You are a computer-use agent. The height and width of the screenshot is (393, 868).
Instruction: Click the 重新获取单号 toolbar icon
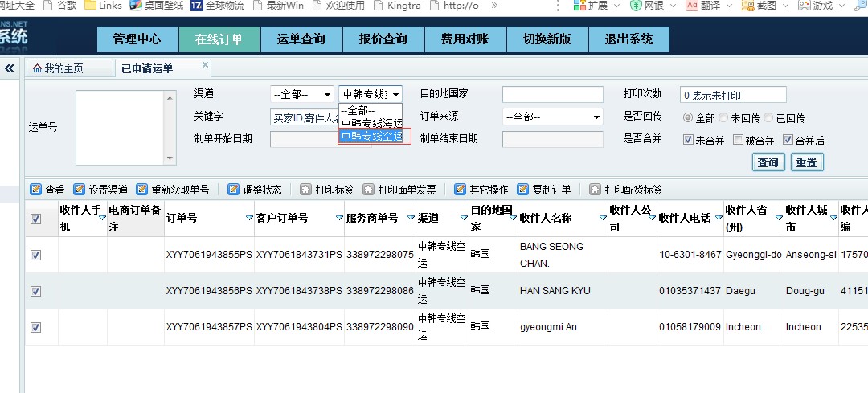[142, 190]
